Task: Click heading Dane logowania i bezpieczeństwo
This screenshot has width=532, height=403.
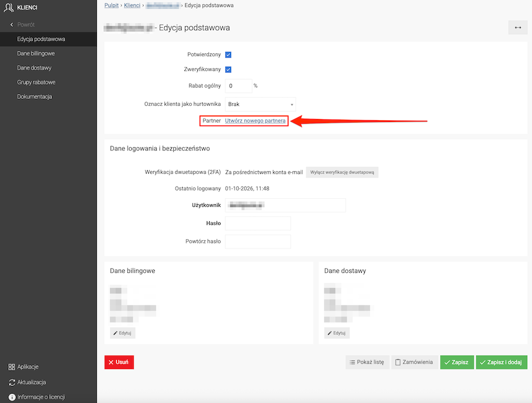Action: tap(160, 149)
